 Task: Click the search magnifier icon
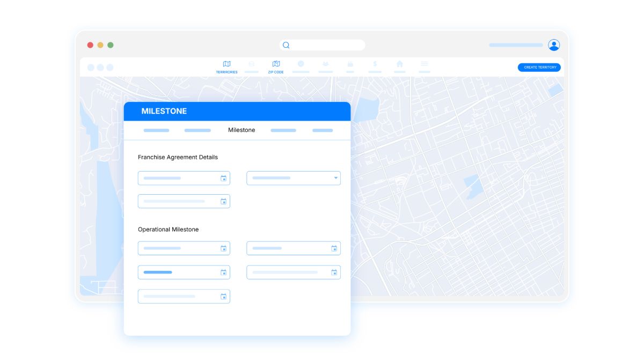(x=286, y=46)
